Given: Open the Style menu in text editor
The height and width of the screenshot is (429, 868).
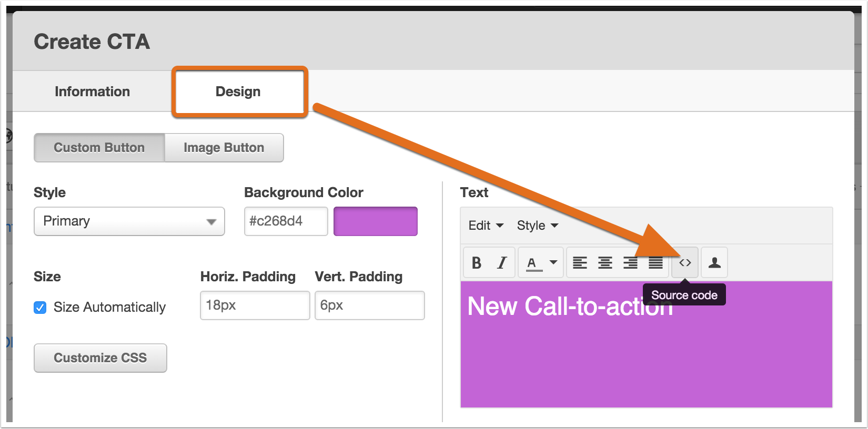Looking at the screenshot, I should pos(537,226).
